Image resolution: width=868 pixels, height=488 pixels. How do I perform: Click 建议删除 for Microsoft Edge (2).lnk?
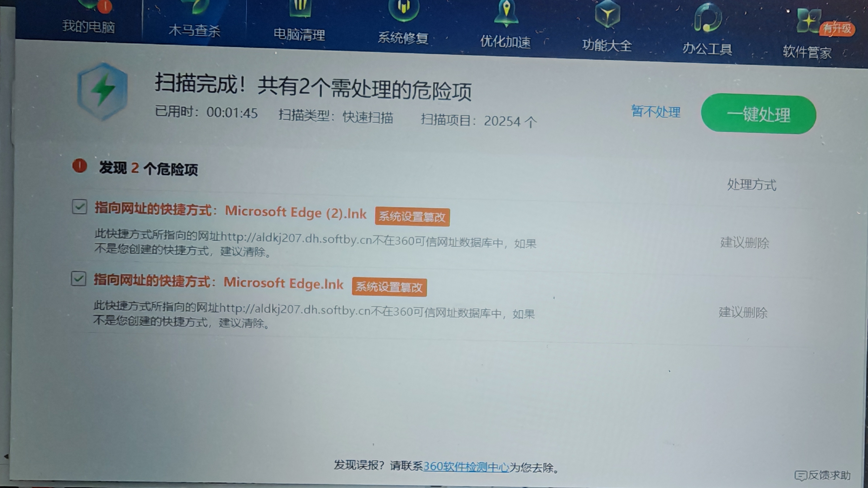pyautogui.click(x=745, y=242)
